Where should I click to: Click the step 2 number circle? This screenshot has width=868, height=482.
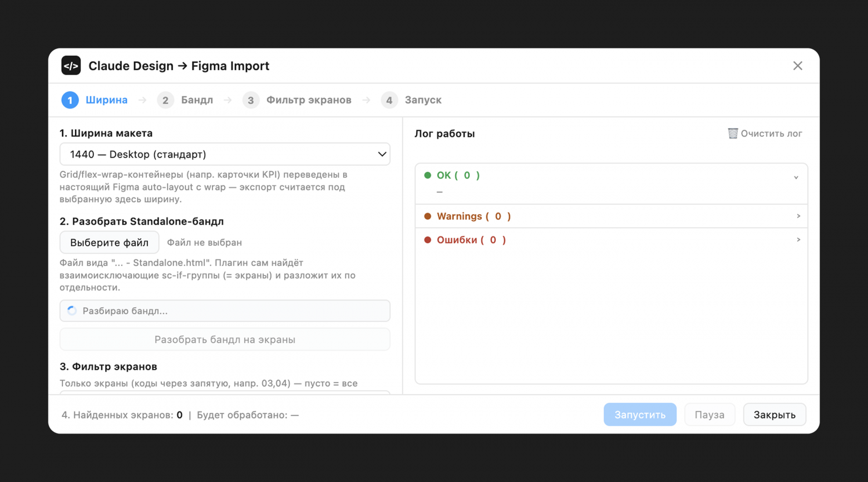pos(165,100)
